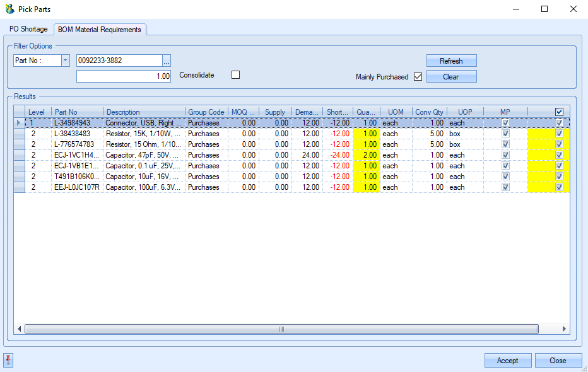The height and width of the screenshot is (372, 588).
Task: Uncheck the Mainly Purchased checkbox
Action: click(417, 77)
